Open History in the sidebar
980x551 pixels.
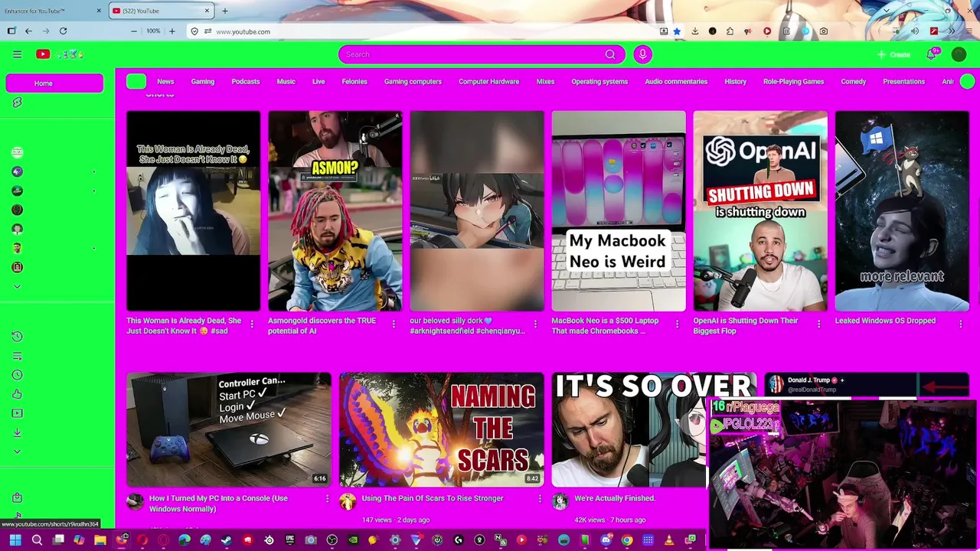17,337
